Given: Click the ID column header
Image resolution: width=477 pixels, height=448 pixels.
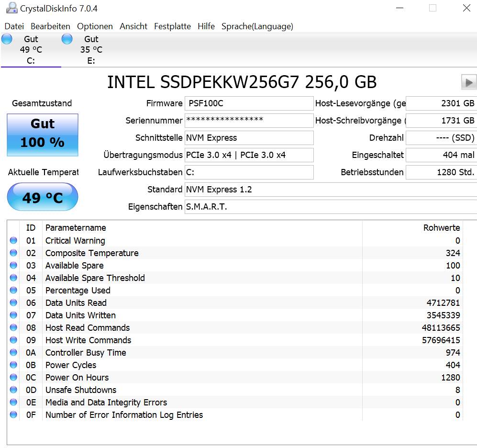Looking at the screenshot, I should (x=31, y=228).
